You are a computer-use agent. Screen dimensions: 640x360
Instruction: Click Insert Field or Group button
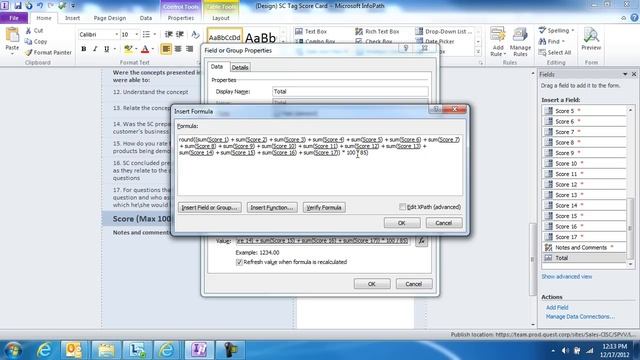209,207
